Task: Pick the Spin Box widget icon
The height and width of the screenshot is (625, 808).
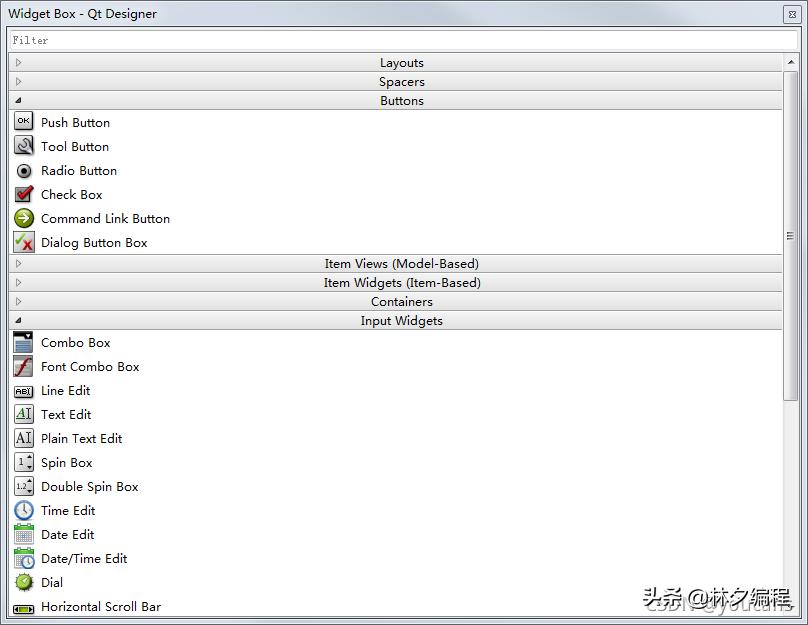Action: pos(24,462)
